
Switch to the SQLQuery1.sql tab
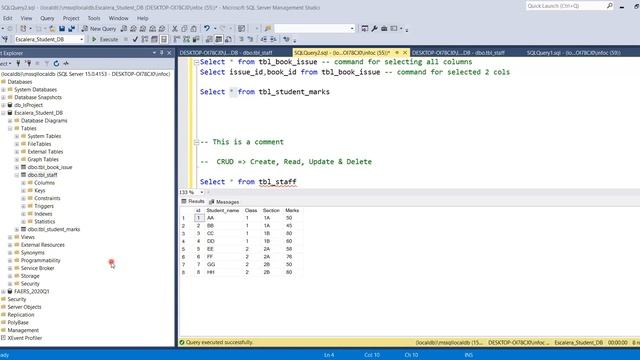(x=573, y=53)
